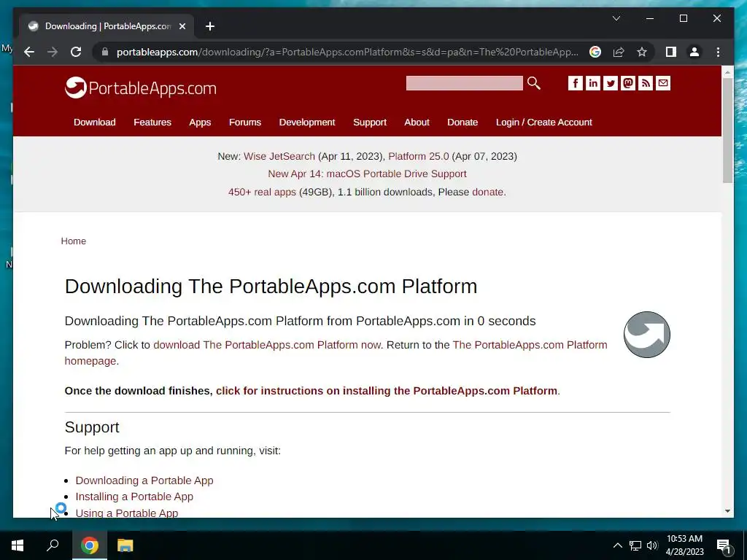Click the 450+ real apps link
This screenshot has width=747, height=560.
(x=262, y=192)
